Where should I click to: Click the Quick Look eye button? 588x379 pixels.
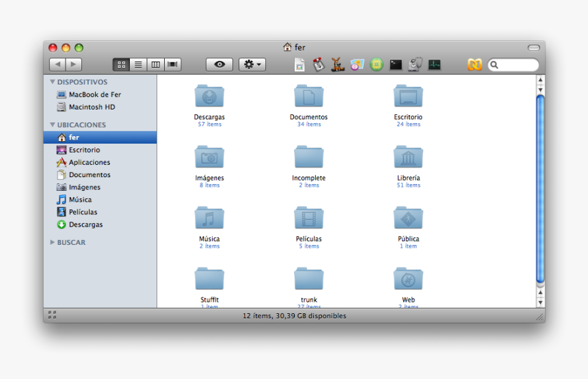pyautogui.click(x=219, y=64)
